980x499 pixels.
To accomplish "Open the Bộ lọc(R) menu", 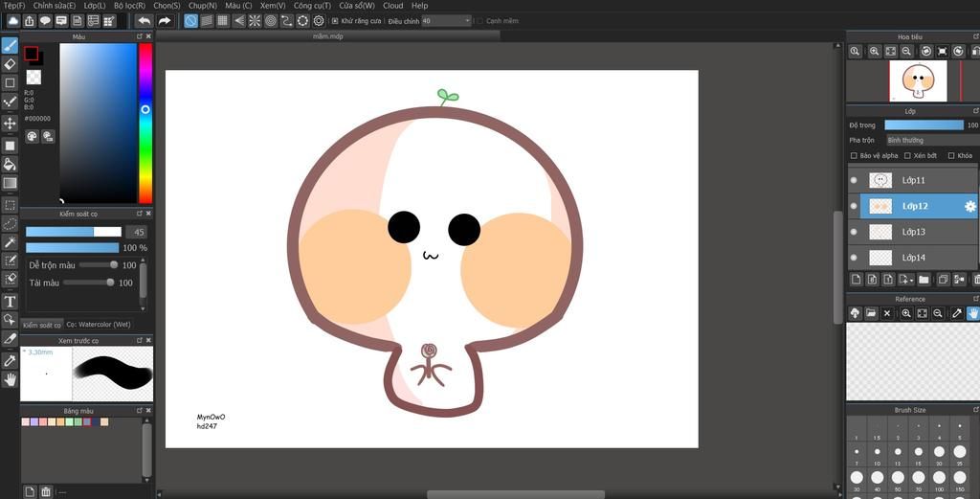I will click(x=129, y=6).
